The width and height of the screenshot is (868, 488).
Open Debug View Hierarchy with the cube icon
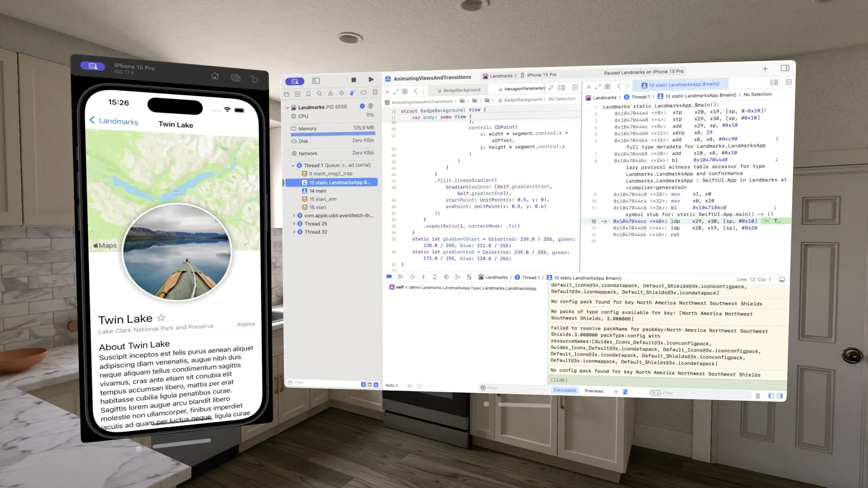447,276
